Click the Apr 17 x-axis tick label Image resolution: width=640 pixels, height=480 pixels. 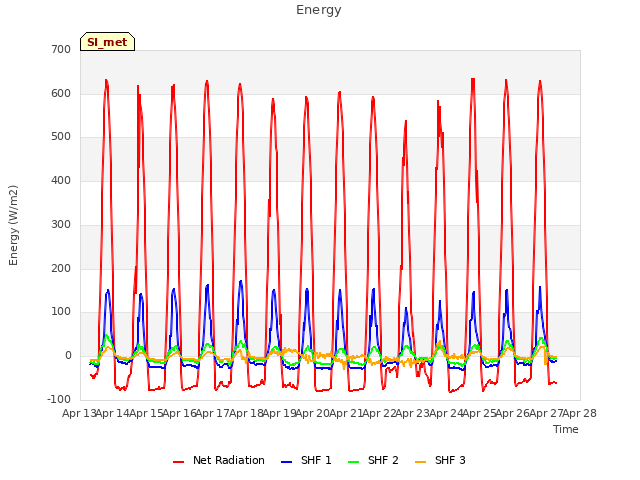pyautogui.click(x=213, y=413)
